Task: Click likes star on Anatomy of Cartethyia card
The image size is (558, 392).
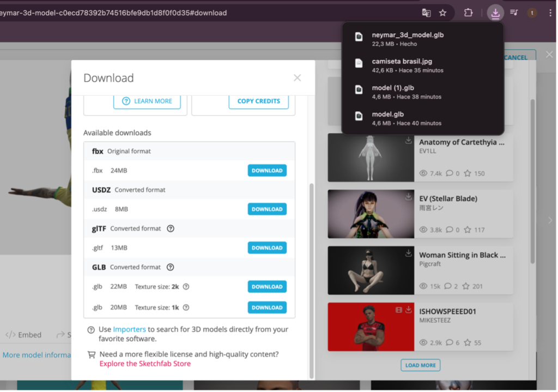Action: click(x=468, y=174)
